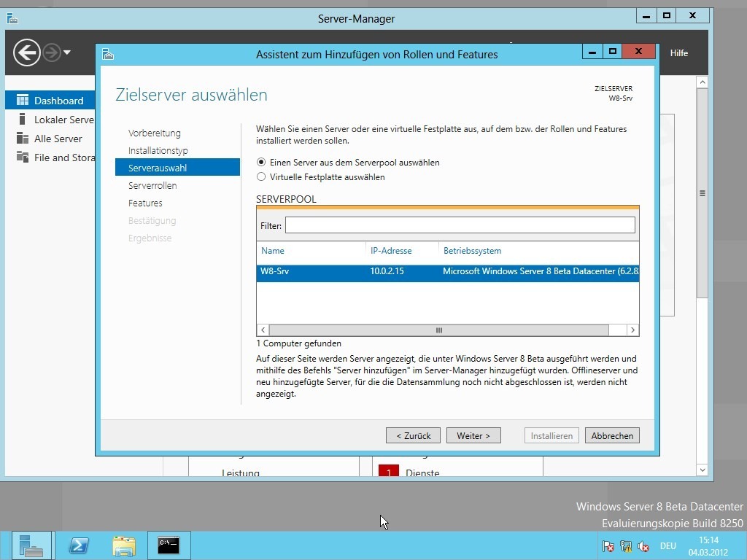
Task: Click the IP address 10.0.2.15 cell
Action: (387, 271)
